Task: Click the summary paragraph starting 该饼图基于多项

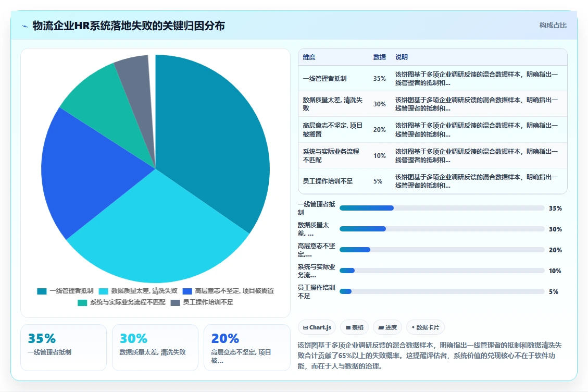Action: click(x=430, y=356)
